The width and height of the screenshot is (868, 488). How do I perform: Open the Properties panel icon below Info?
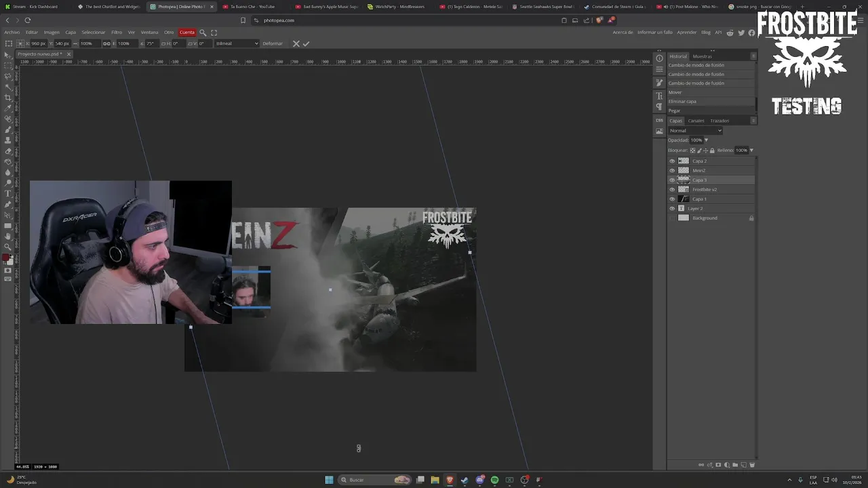[x=660, y=69]
